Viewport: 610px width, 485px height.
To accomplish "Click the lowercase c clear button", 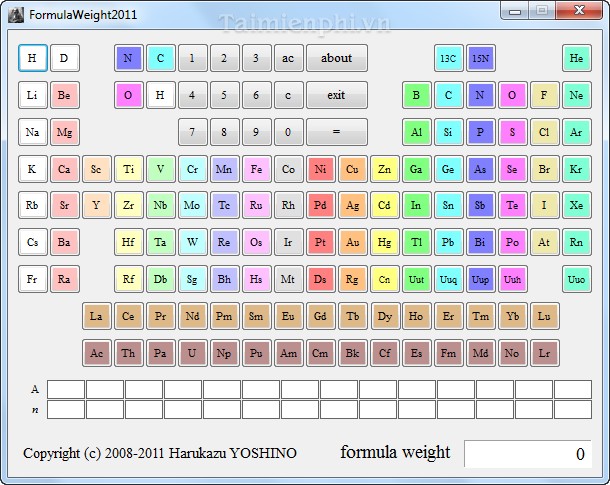I will 288,95.
